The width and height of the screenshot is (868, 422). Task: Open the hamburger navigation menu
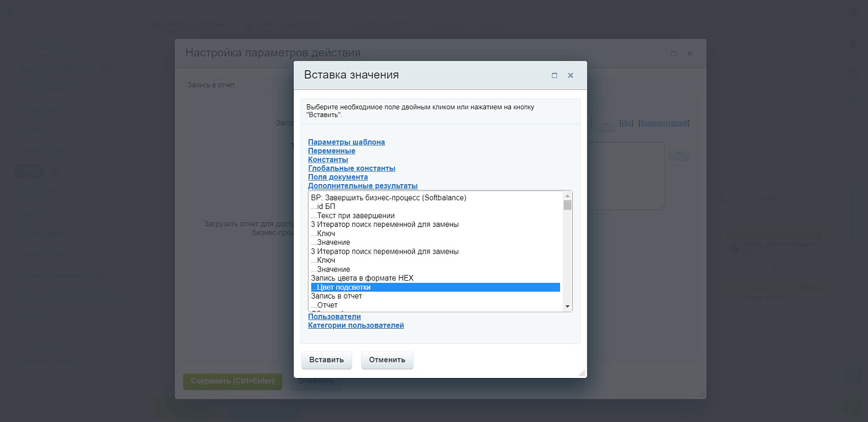click(x=9, y=11)
